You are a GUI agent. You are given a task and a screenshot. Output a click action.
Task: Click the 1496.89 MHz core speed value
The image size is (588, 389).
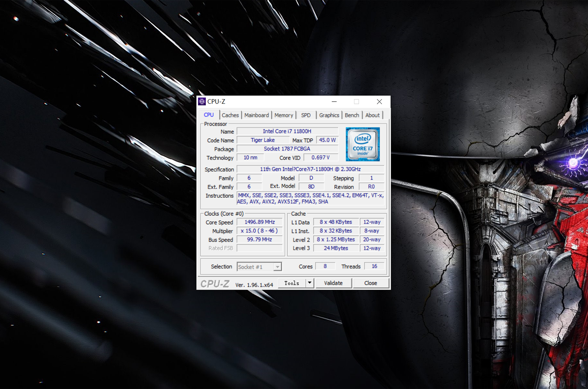point(260,222)
